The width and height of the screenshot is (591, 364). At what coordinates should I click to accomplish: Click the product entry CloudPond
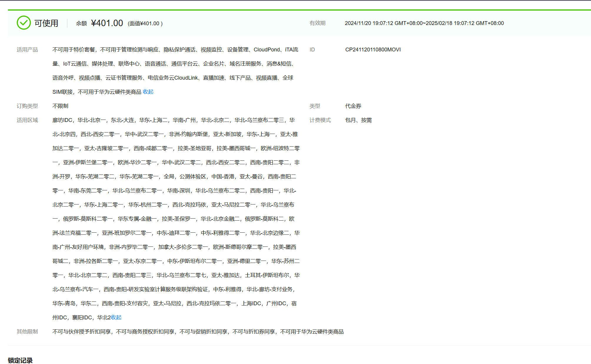[267, 49]
